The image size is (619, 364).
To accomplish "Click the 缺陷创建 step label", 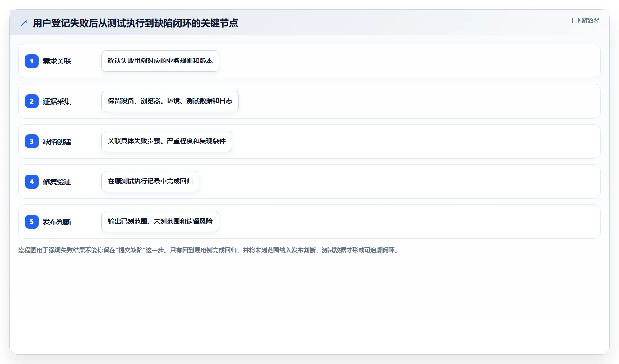I will [x=57, y=141].
